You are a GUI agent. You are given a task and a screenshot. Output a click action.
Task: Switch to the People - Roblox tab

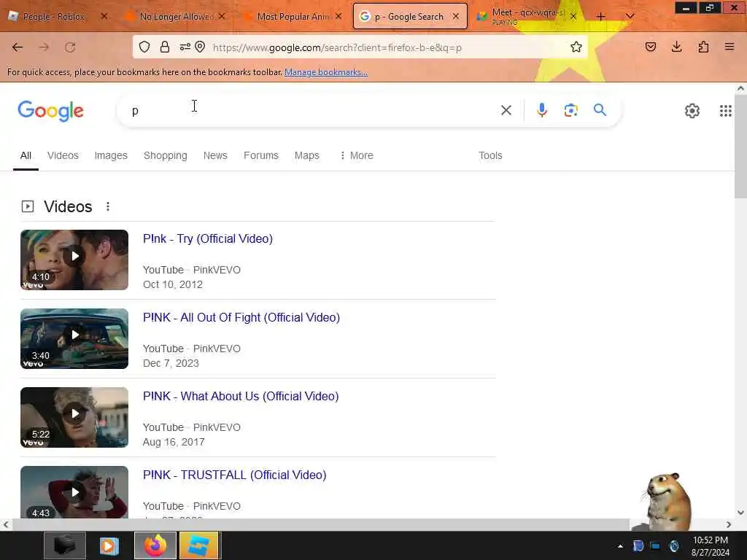pos(53,17)
